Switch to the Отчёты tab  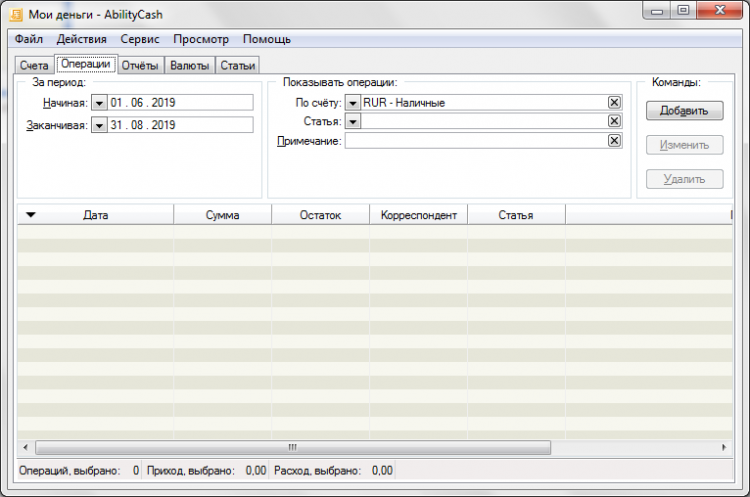[x=140, y=65]
